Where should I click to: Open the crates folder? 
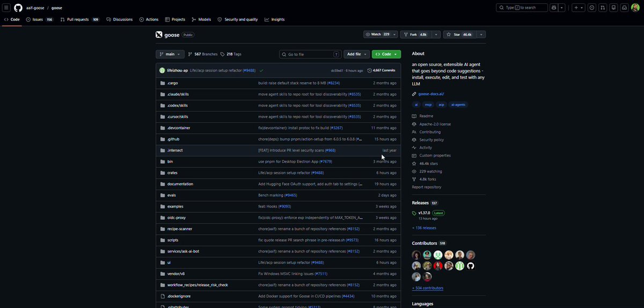click(172, 173)
